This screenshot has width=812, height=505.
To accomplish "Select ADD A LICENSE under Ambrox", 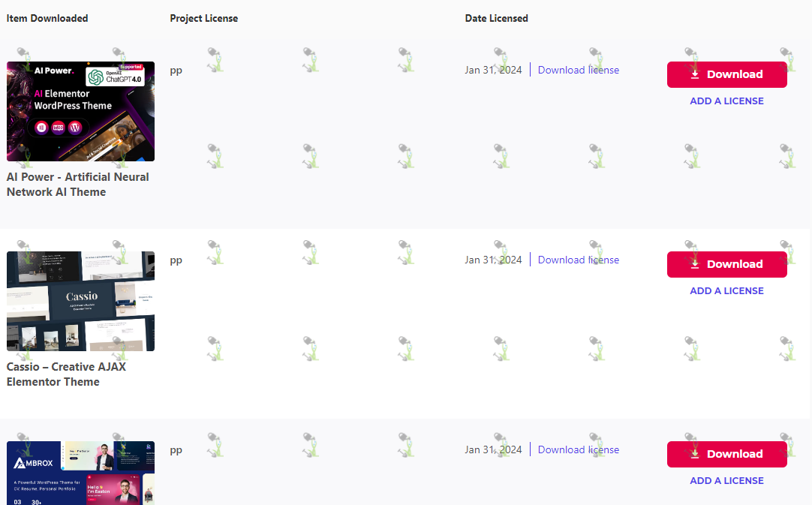I will [x=726, y=481].
